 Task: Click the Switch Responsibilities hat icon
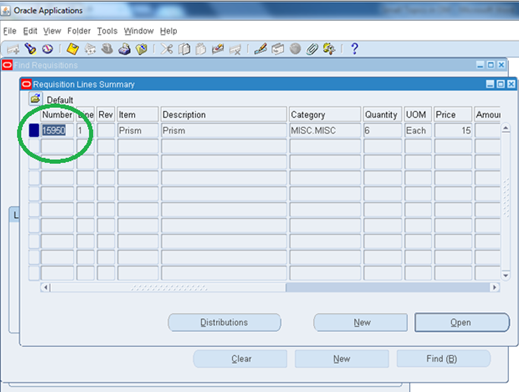click(x=107, y=49)
